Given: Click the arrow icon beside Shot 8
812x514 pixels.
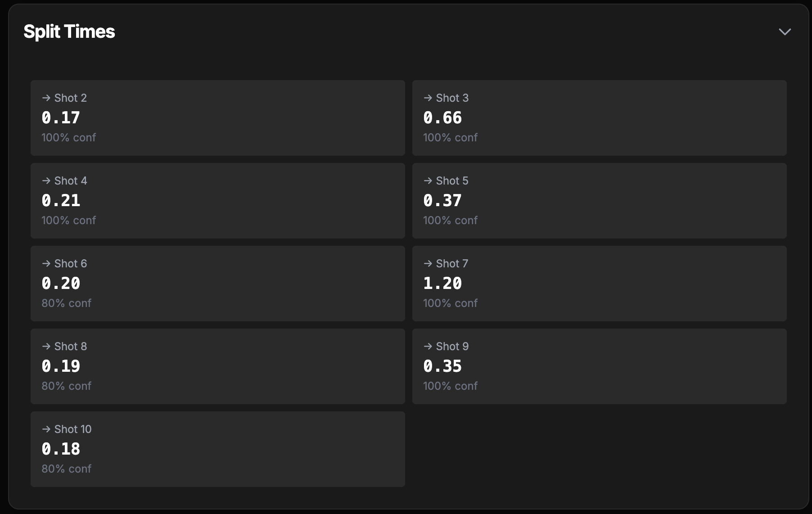Looking at the screenshot, I should pos(46,346).
